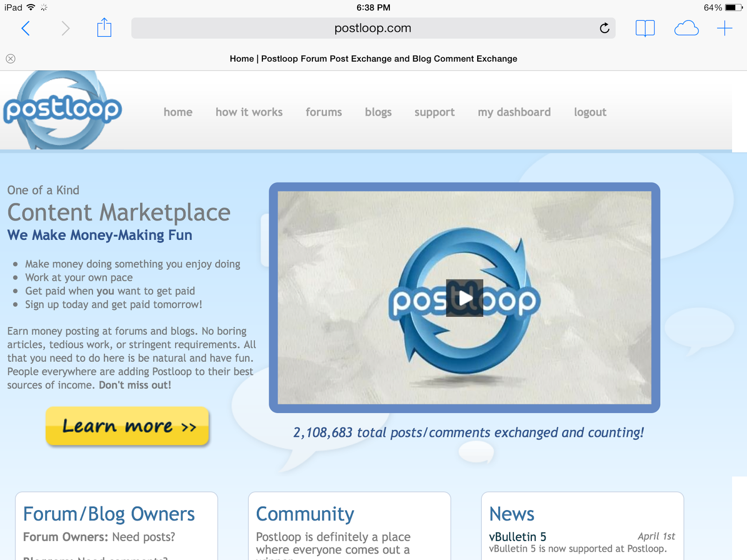
Task: Tap the Safari back arrow
Action: point(26,28)
